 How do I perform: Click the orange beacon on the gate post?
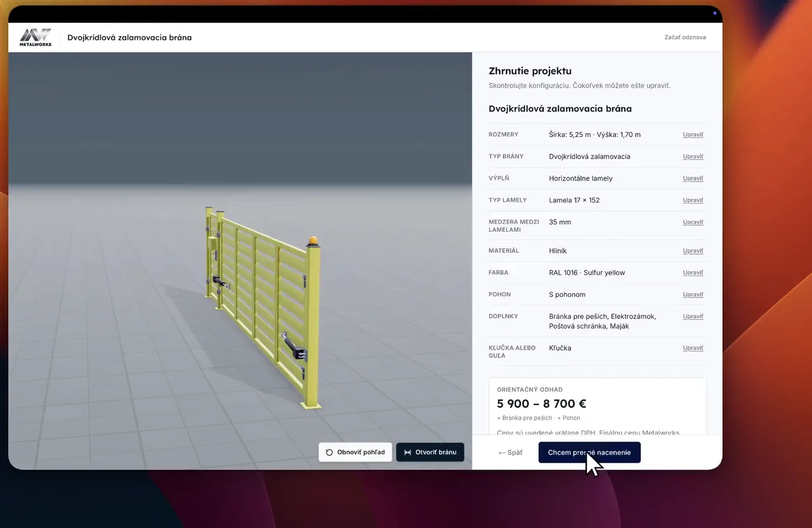pyautogui.click(x=313, y=241)
